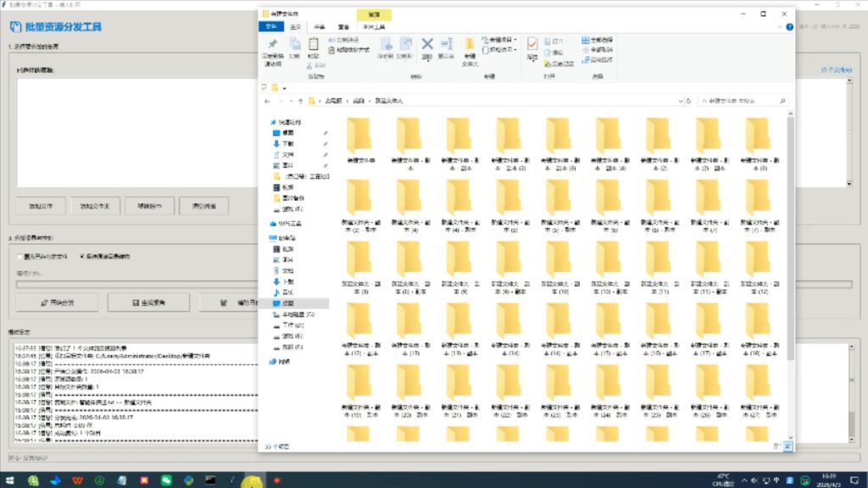Image resolution: width=868 pixels, height=488 pixels.
Task: Click the Rename icon in the ribbon
Action: [x=447, y=46]
